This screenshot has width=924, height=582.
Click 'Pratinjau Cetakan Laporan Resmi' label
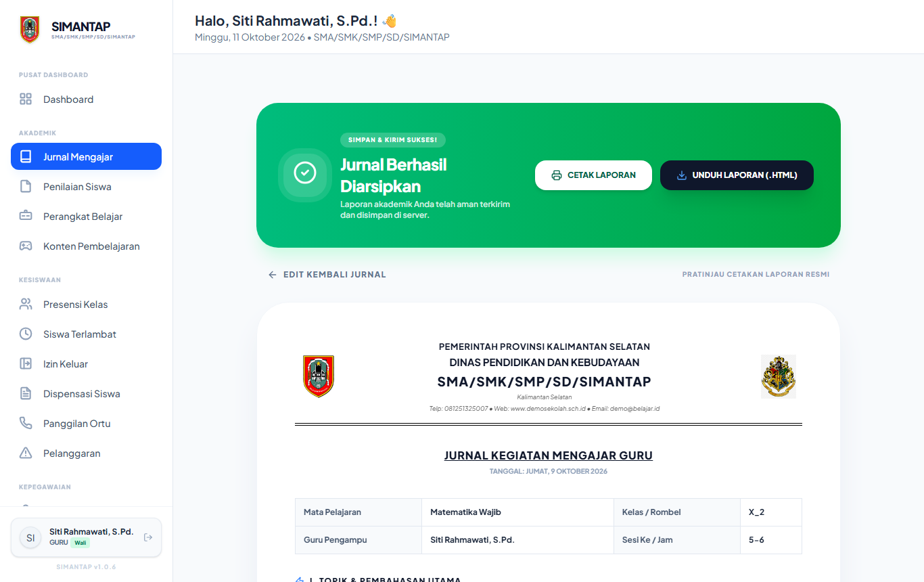pos(756,275)
